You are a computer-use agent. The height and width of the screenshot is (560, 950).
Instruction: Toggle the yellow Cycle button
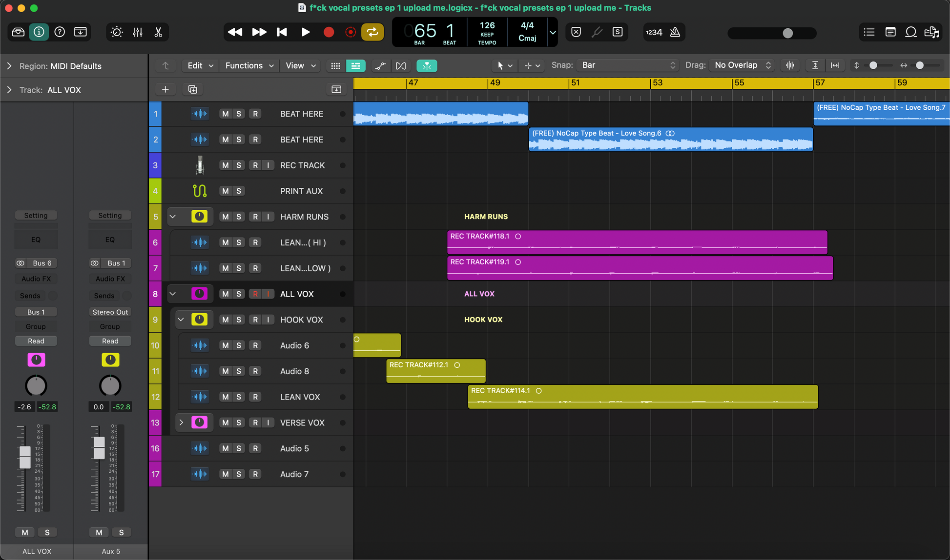pos(372,32)
